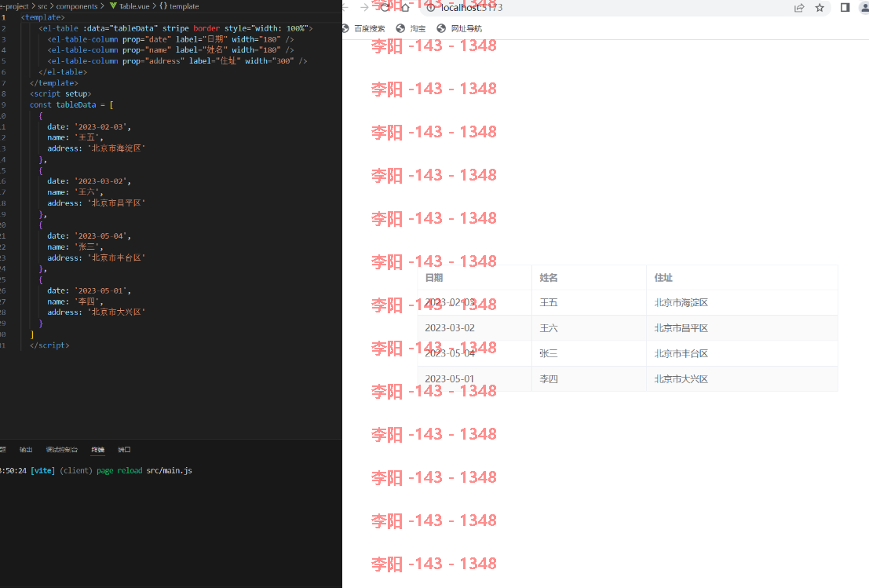The width and height of the screenshot is (869, 588).
Task: Click code line with date '2023-02-03'
Action: pos(89,127)
